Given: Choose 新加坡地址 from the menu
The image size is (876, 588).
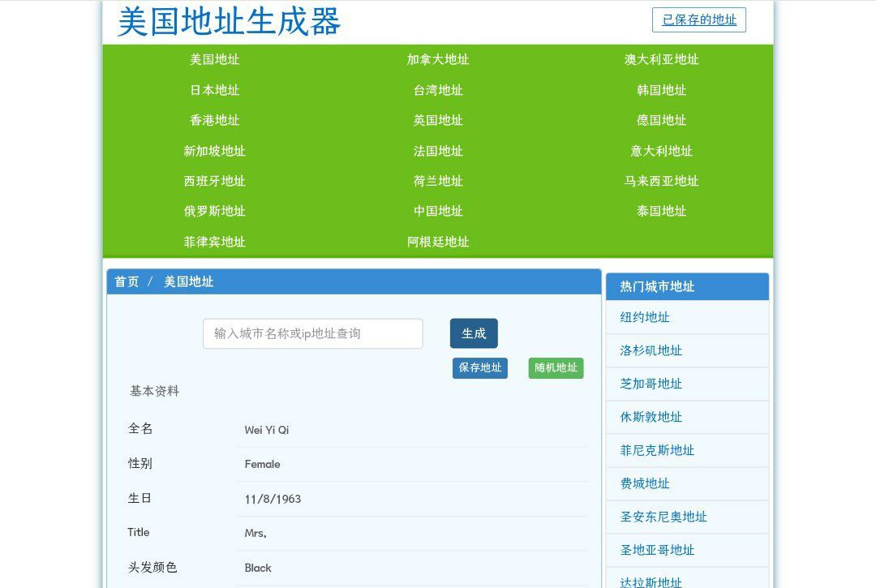Looking at the screenshot, I should point(214,151).
